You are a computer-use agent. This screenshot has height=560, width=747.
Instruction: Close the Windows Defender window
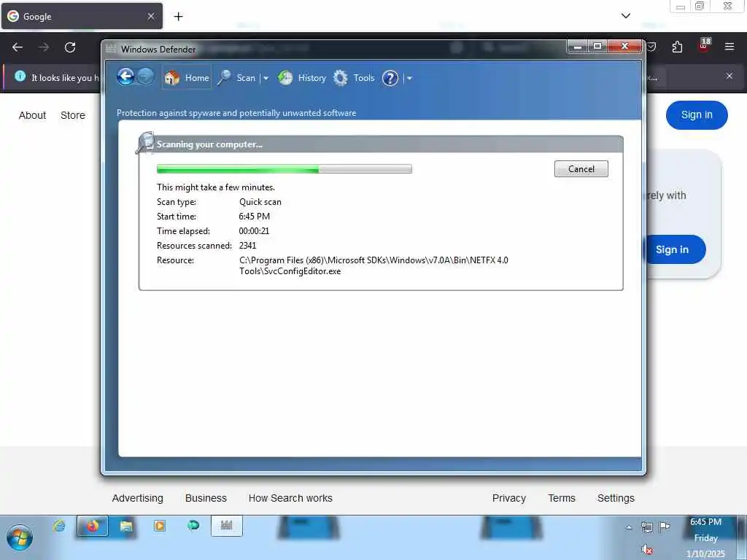coord(625,46)
